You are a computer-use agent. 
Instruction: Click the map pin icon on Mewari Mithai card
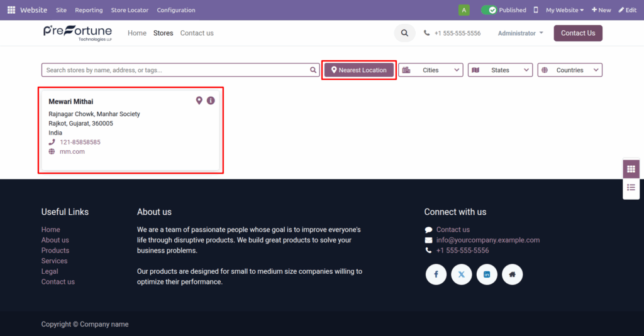pyautogui.click(x=199, y=100)
